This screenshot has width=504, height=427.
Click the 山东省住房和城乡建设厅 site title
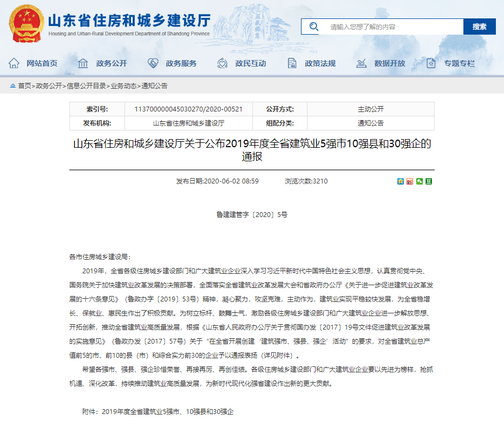coord(129,21)
